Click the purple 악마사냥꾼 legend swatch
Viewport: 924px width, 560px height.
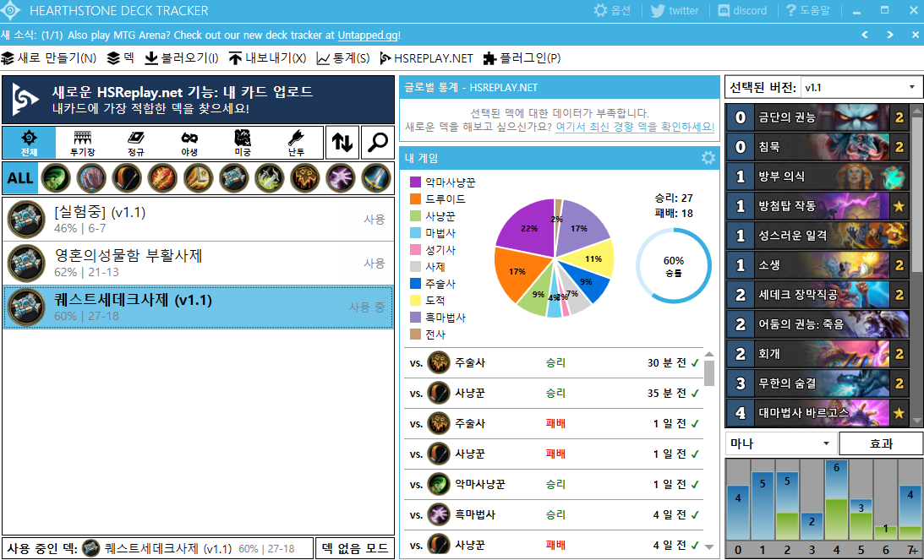point(415,182)
